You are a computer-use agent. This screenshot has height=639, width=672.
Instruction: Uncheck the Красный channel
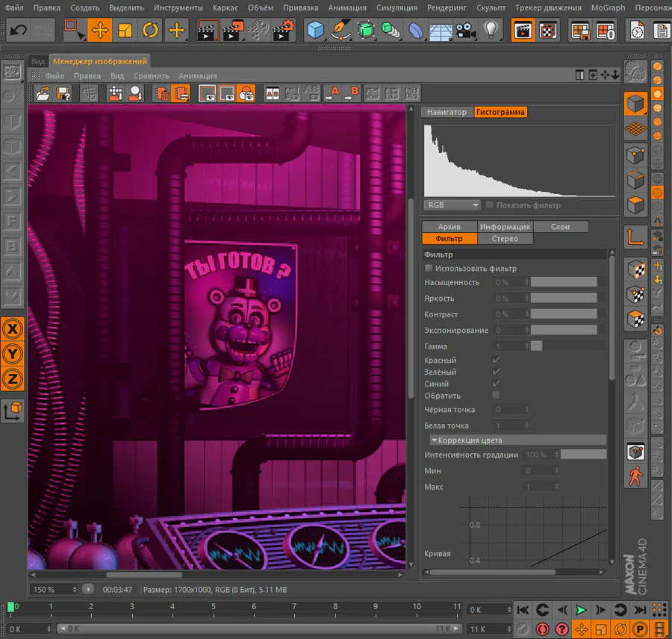pyautogui.click(x=497, y=360)
